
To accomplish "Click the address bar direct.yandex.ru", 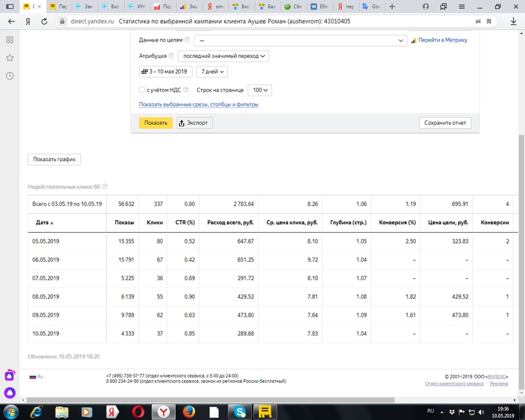I will (x=261, y=21).
